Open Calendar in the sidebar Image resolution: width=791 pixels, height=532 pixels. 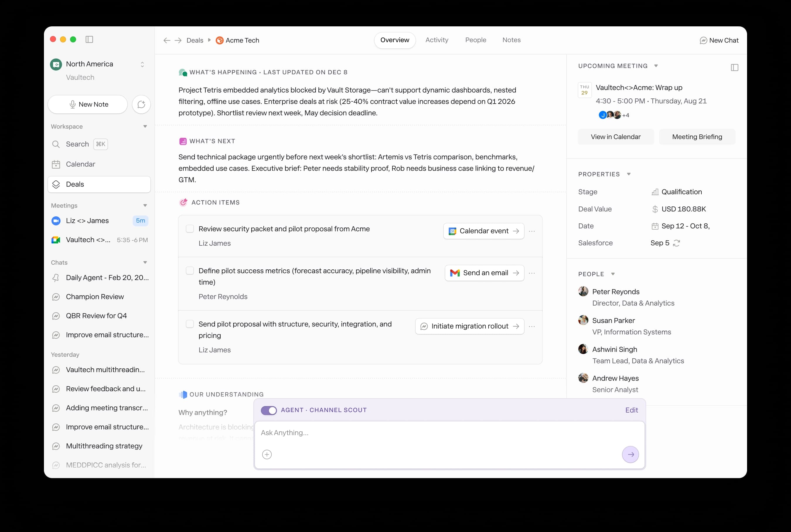99,164
